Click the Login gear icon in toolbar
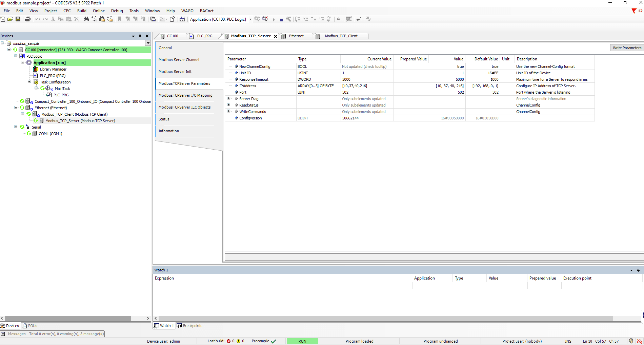Image resolution: width=644 pixels, height=345 pixels. click(257, 19)
